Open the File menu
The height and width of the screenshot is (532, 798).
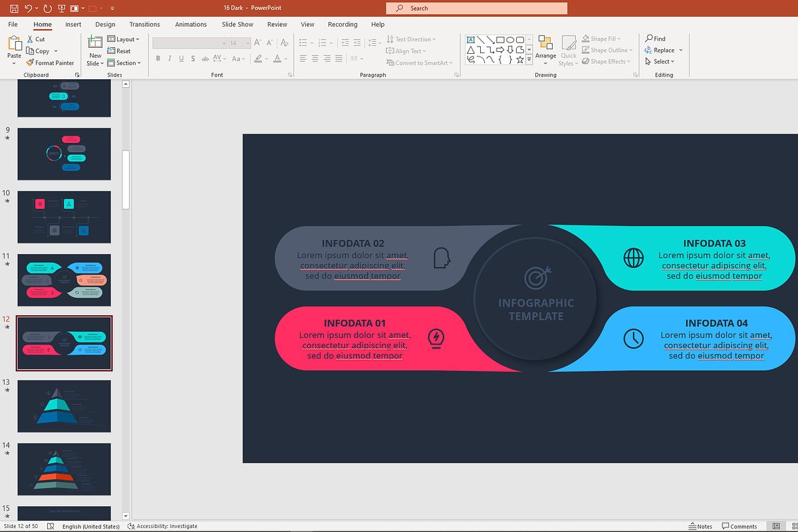tap(13, 25)
